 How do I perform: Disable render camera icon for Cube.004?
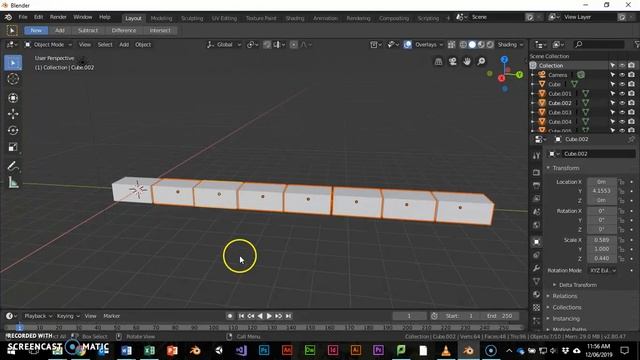(631, 122)
